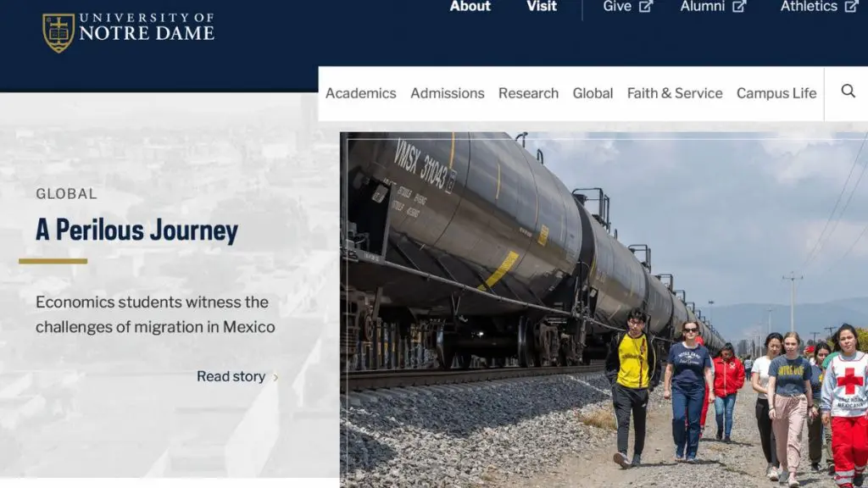The height and width of the screenshot is (488, 868).
Task: Click the train and students hero photo
Action: (604, 310)
